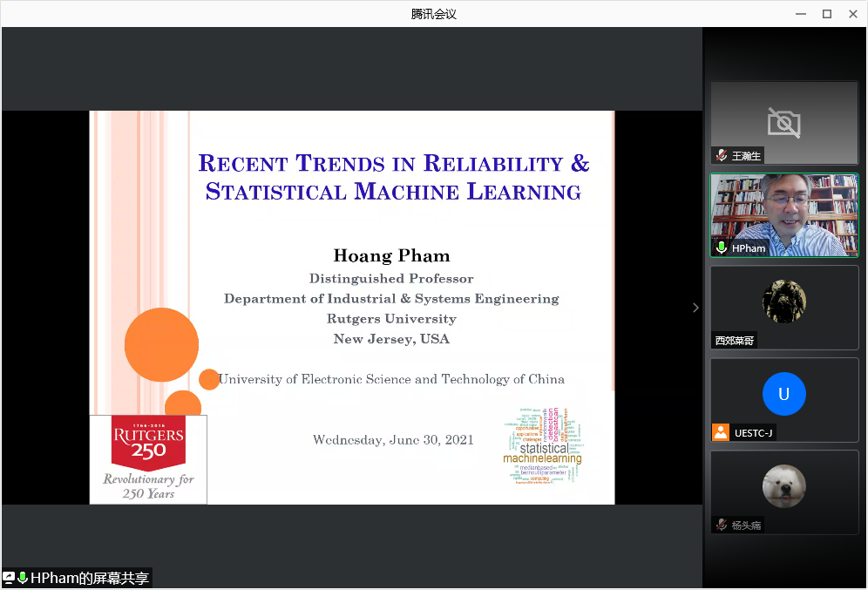868x590 pixels.
Task: Click the Rutgers 250 logo on the slide
Action: click(148, 459)
